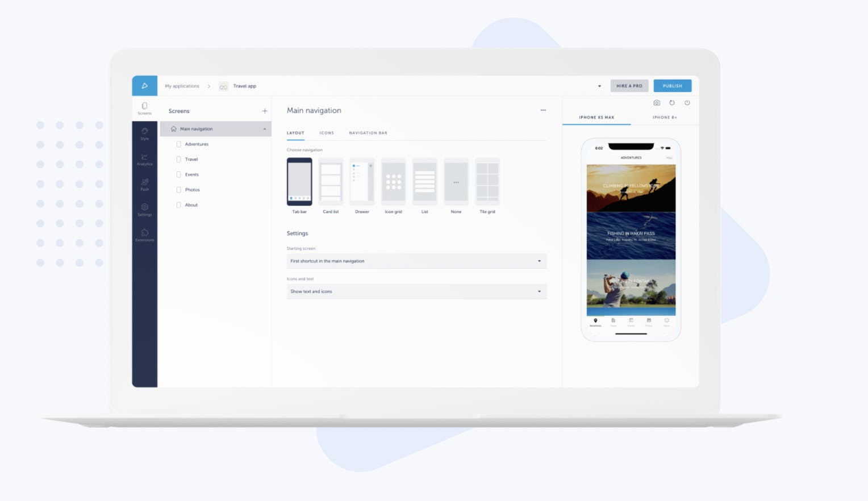Click the blue app logo icon
This screenshot has height=501, width=868.
[x=145, y=86]
